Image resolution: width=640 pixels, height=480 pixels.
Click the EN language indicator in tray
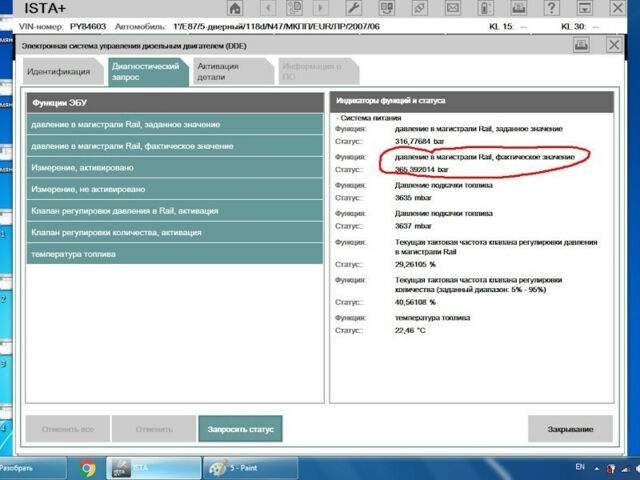pos(580,467)
